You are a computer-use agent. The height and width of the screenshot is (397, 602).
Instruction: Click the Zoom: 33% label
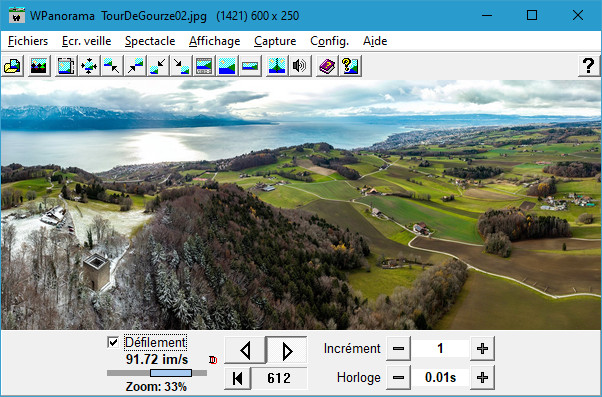point(156,386)
